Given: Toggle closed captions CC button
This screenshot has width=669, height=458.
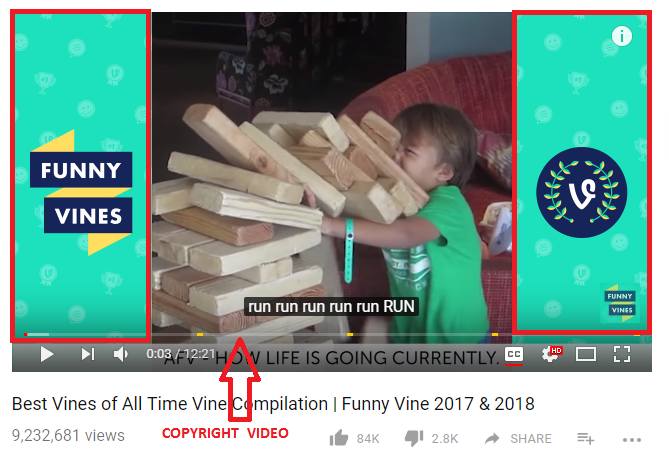Looking at the screenshot, I should [514, 355].
